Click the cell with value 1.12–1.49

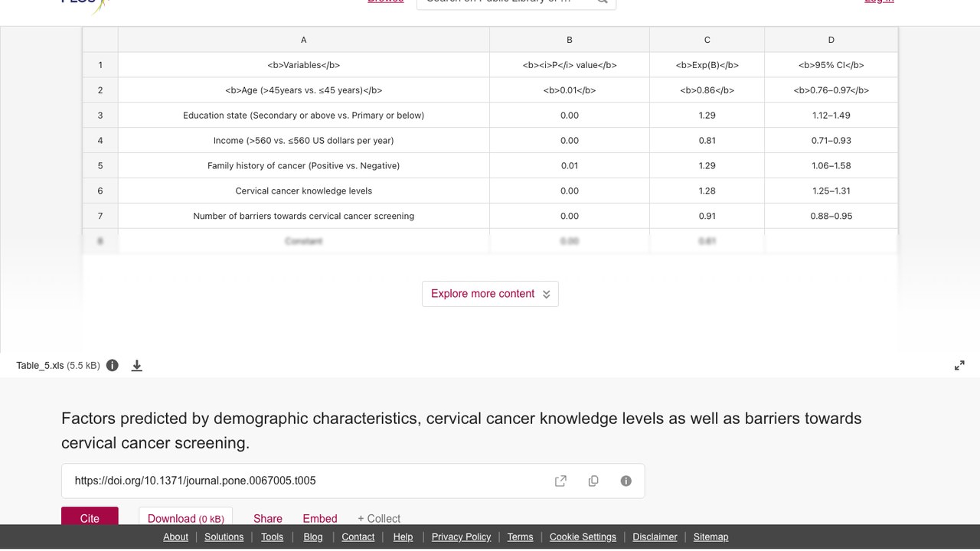pyautogui.click(x=831, y=116)
